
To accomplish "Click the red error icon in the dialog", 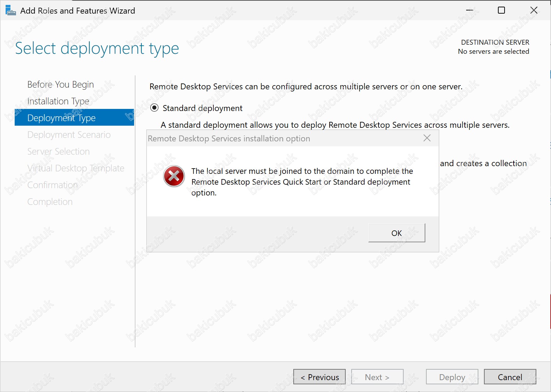I will [x=174, y=176].
